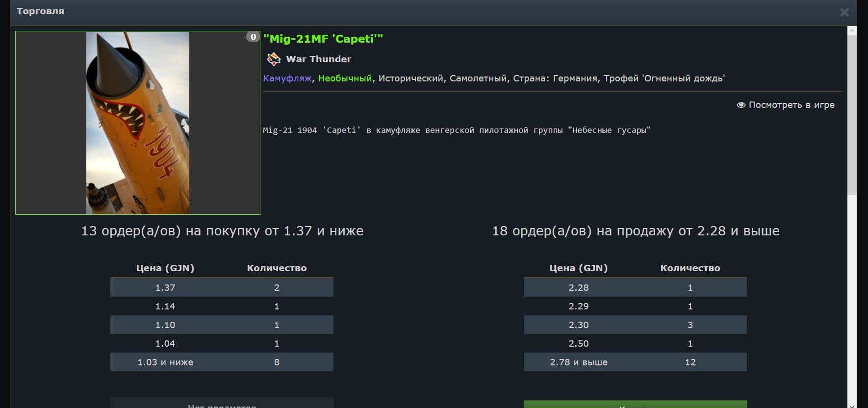
Task: Click the dialog's vertical scrollbar thumb
Action: [852, 114]
